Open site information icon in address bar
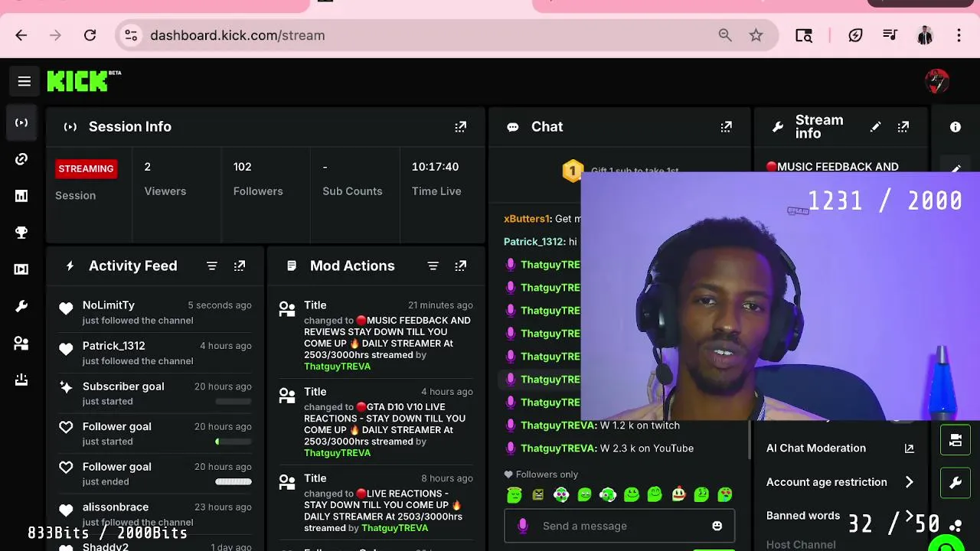Screen dimensions: 980x551 point(131,35)
